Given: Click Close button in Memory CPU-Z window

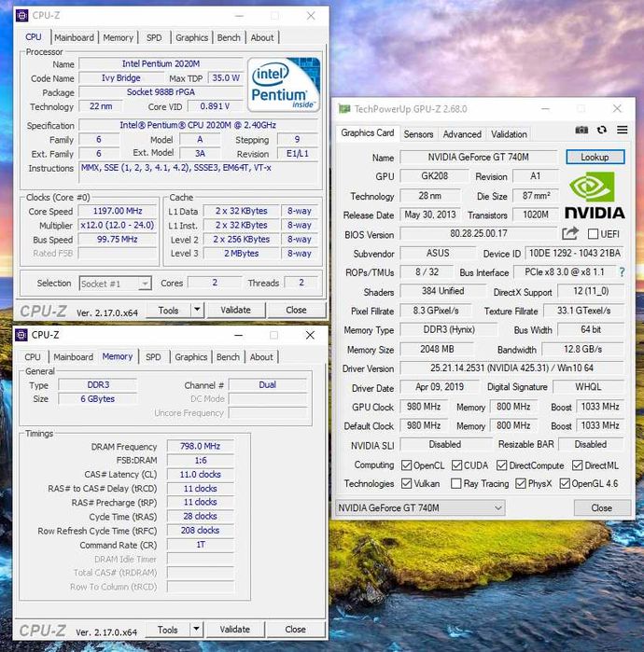Looking at the screenshot, I should coord(295,629).
